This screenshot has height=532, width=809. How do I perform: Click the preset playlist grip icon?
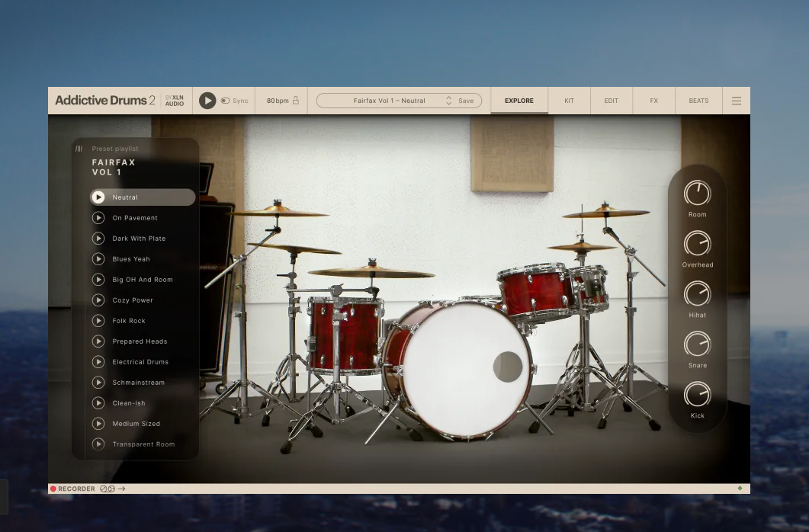click(78, 148)
